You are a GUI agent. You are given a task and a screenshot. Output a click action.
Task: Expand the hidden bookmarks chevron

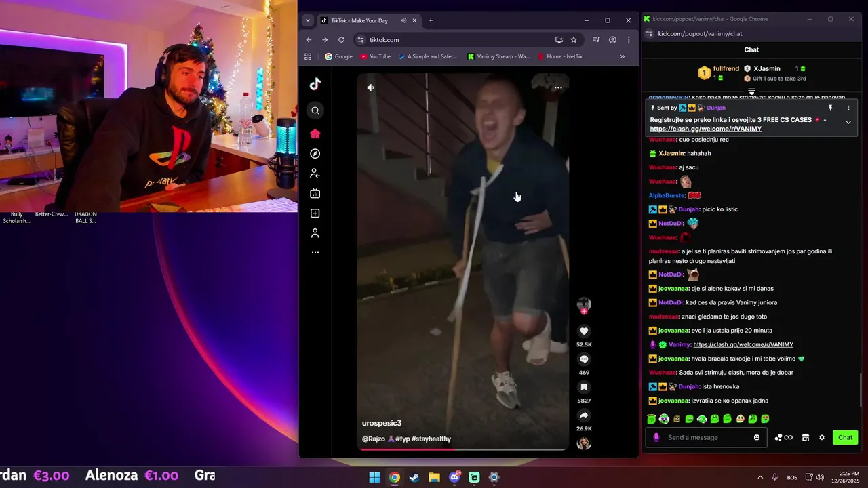[x=623, y=57]
